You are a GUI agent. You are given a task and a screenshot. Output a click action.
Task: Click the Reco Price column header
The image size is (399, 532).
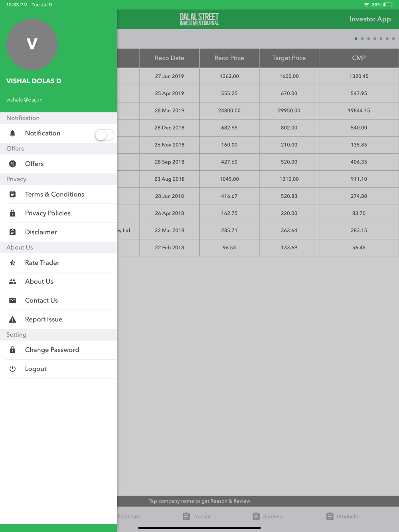(229, 58)
